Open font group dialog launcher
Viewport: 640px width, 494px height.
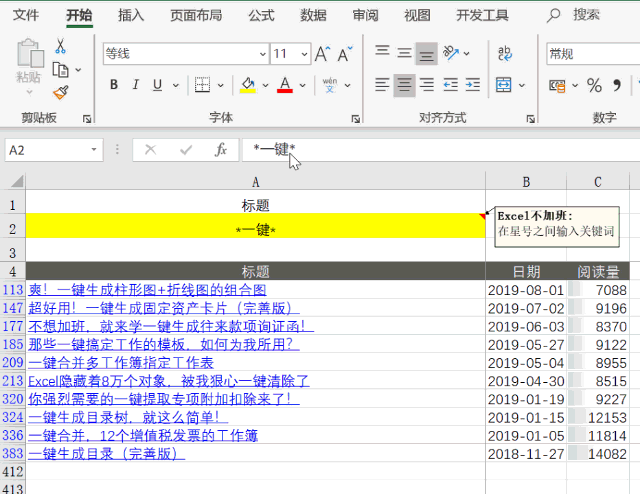tap(356, 119)
